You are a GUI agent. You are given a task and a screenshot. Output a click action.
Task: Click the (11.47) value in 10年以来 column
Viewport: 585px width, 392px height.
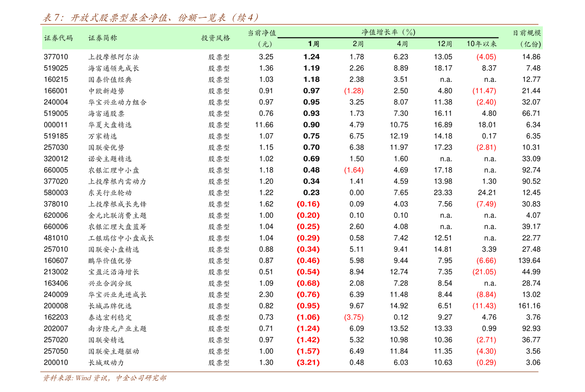tap(484, 91)
